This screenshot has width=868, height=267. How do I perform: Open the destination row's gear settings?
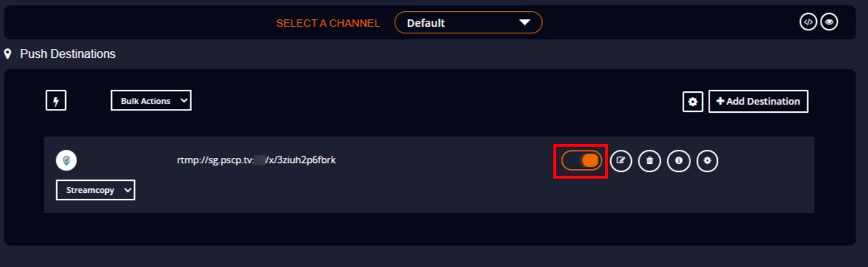coord(707,161)
